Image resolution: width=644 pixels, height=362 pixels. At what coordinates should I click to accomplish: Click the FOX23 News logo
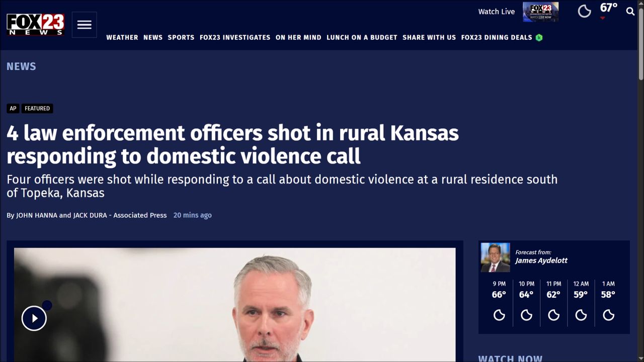click(35, 25)
